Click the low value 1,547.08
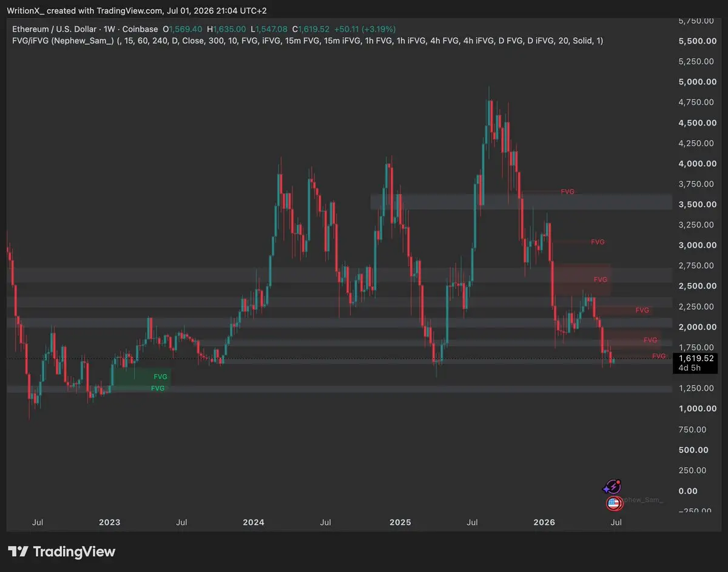This screenshot has height=572, width=728. [270, 29]
